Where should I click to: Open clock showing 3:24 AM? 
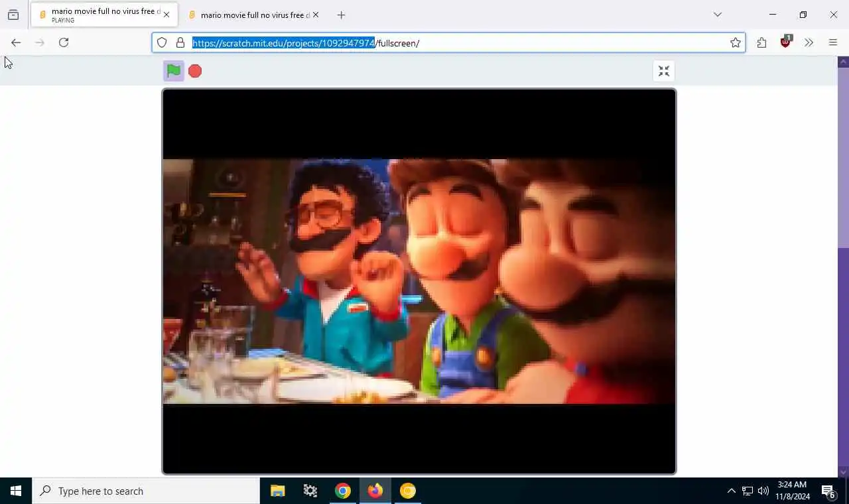[x=793, y=491]
